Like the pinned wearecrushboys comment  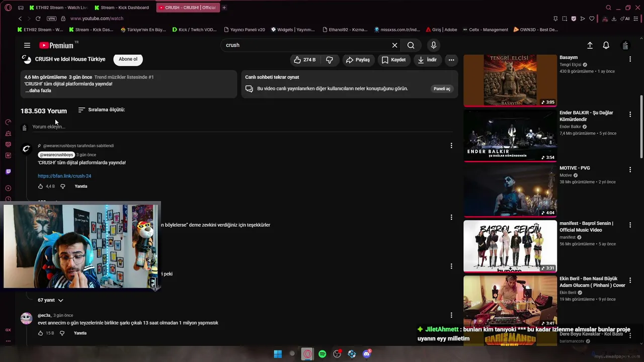coord(41,187)
